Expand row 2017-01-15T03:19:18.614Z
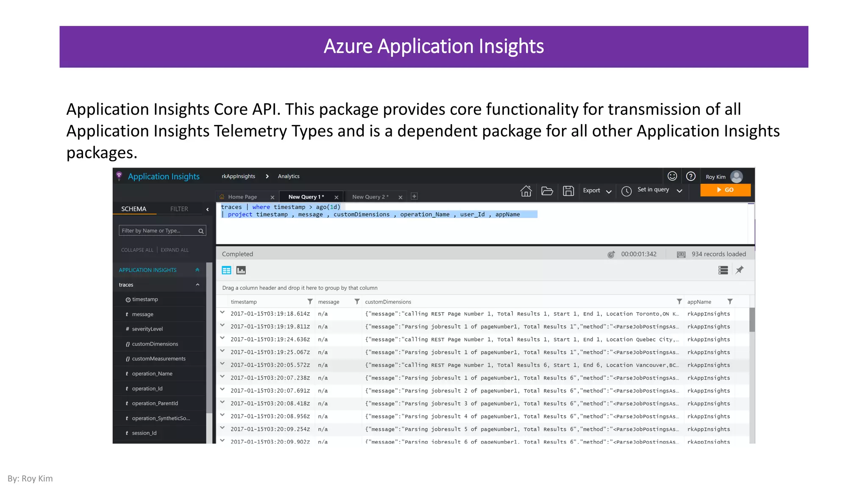This screenshot has width=868, height=488. (x=222, y=313)
